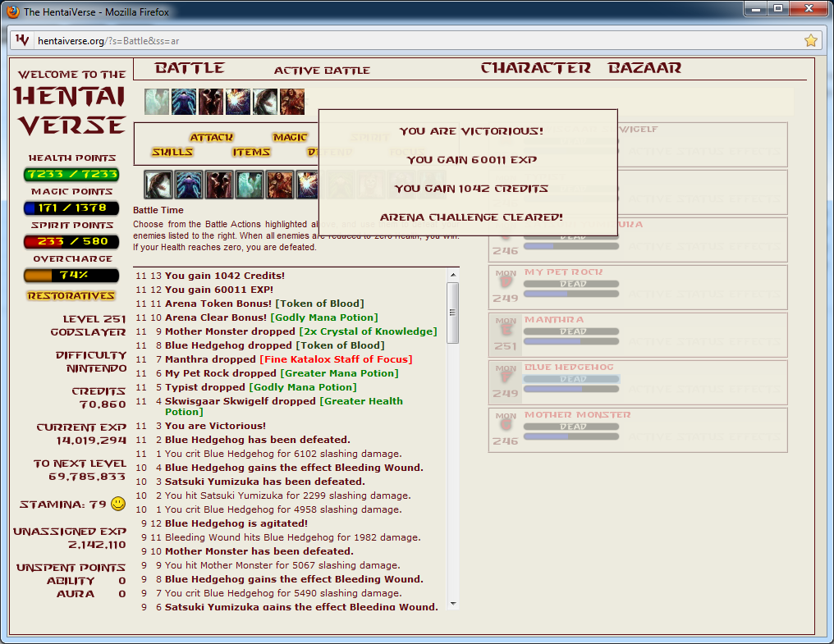Click the Arena Token Bonus Token of Blood line
The width and height of the screenshot is (834, 644).
click(264, 303)
